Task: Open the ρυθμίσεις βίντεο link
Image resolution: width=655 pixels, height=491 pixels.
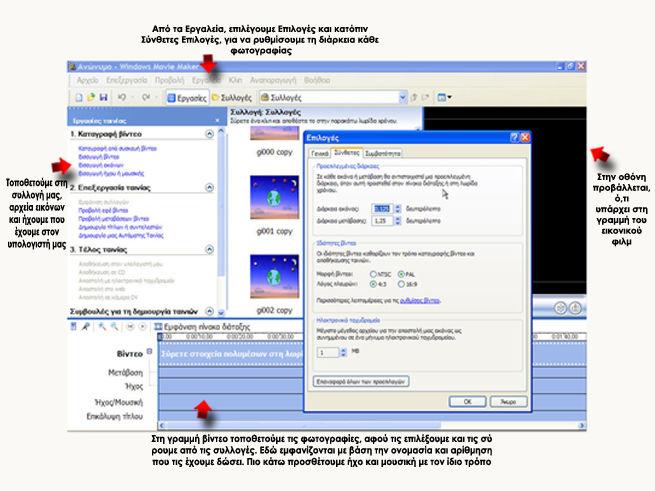Action: click(x=419, y=300)
